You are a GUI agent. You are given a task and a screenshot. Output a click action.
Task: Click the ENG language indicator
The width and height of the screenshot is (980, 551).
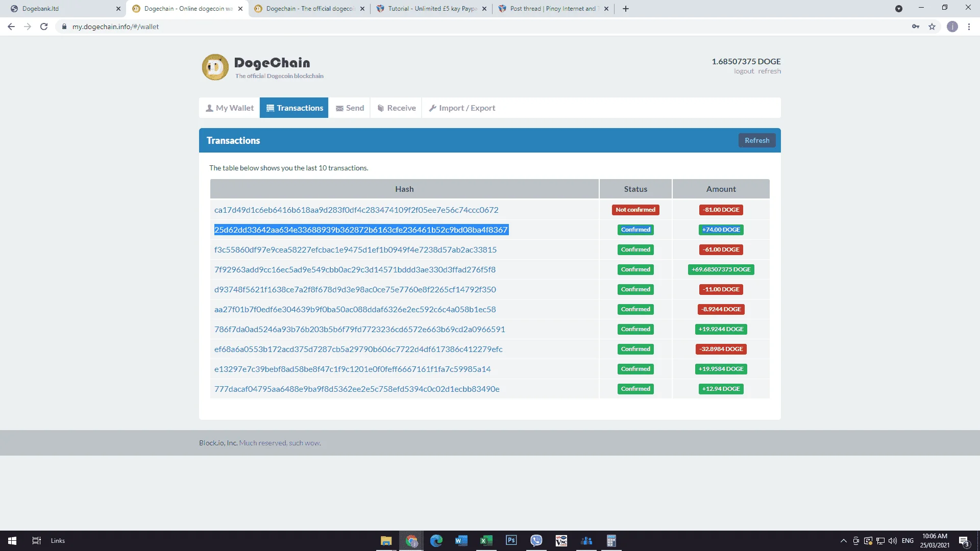point(908,541)
